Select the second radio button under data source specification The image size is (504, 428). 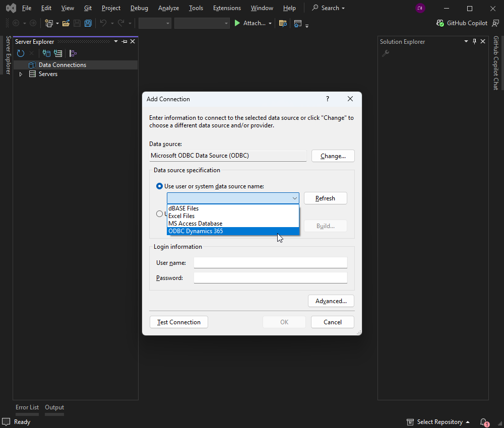(160, 213)
